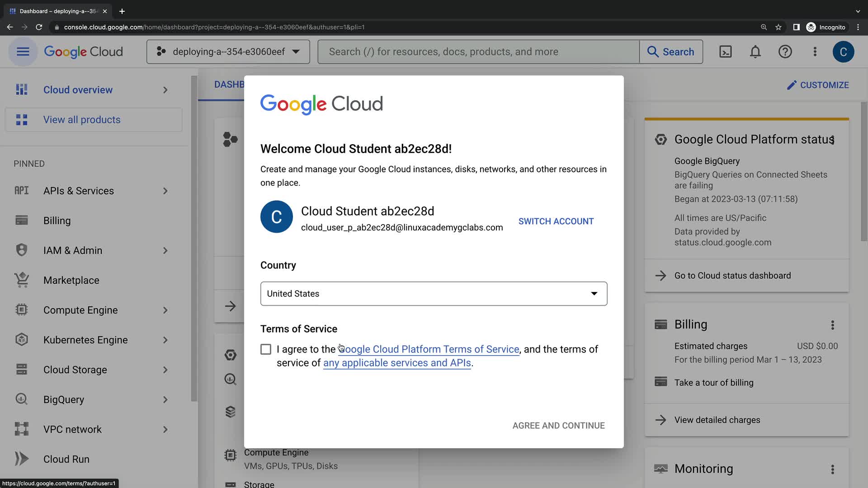Click the IAM & Admin shield icon
This screenshot has width=868, height=488.
coord(21,250)
